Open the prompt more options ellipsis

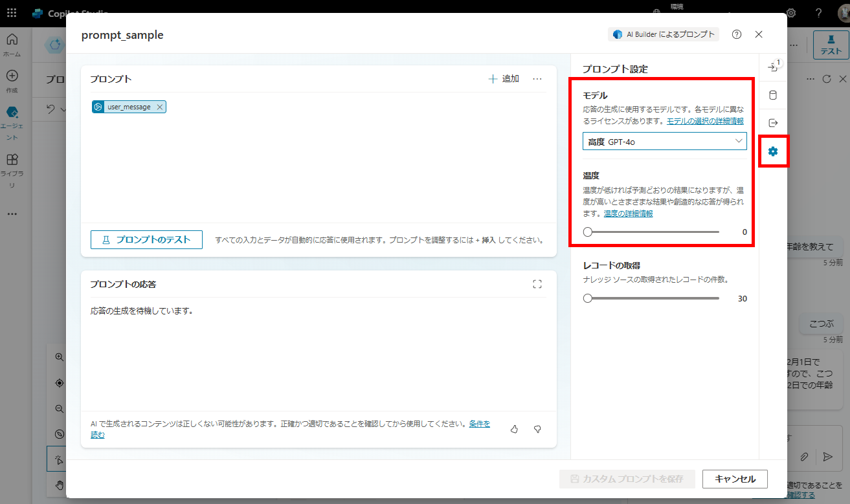537,79
